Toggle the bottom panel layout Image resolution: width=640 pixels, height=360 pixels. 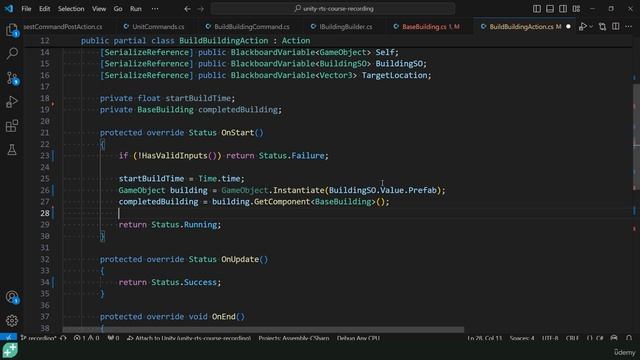click(550, 9)
